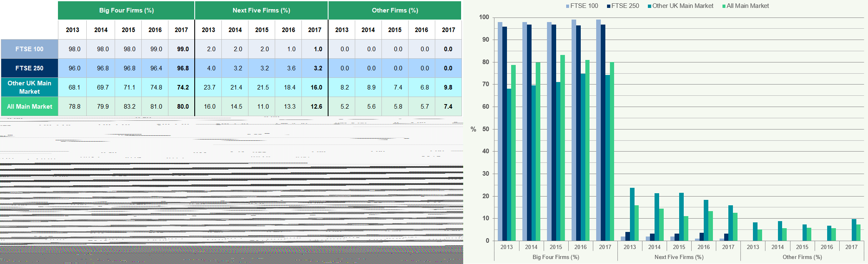Select the Other UK Main Market row header

30,87
